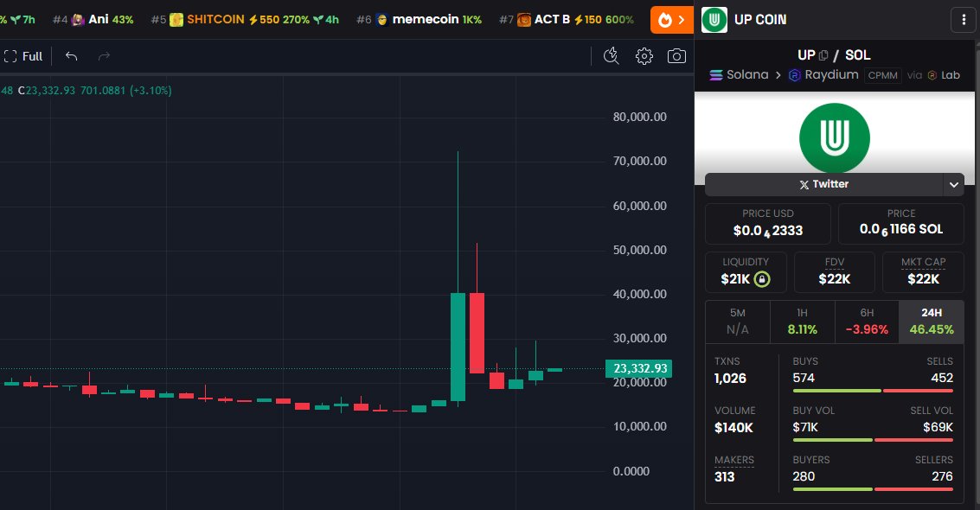Select the 5M timeframe tab
980x510 pixels.
click(x=738, y=322)
